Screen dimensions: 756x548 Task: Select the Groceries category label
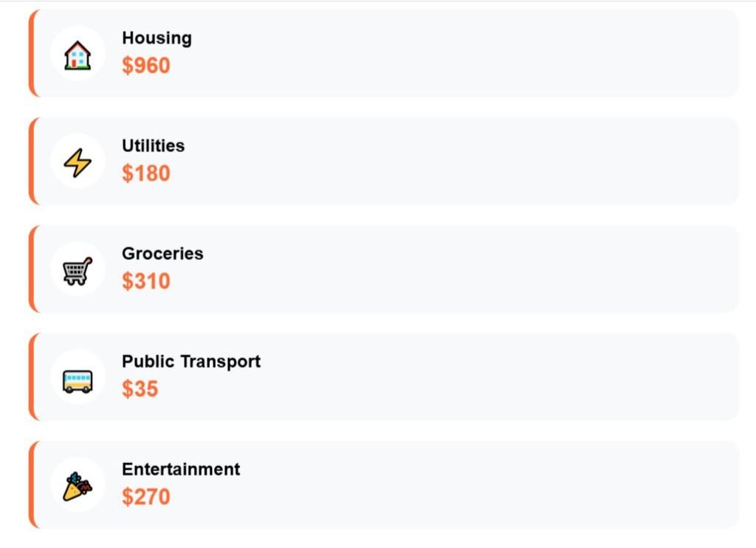(162, 253)
